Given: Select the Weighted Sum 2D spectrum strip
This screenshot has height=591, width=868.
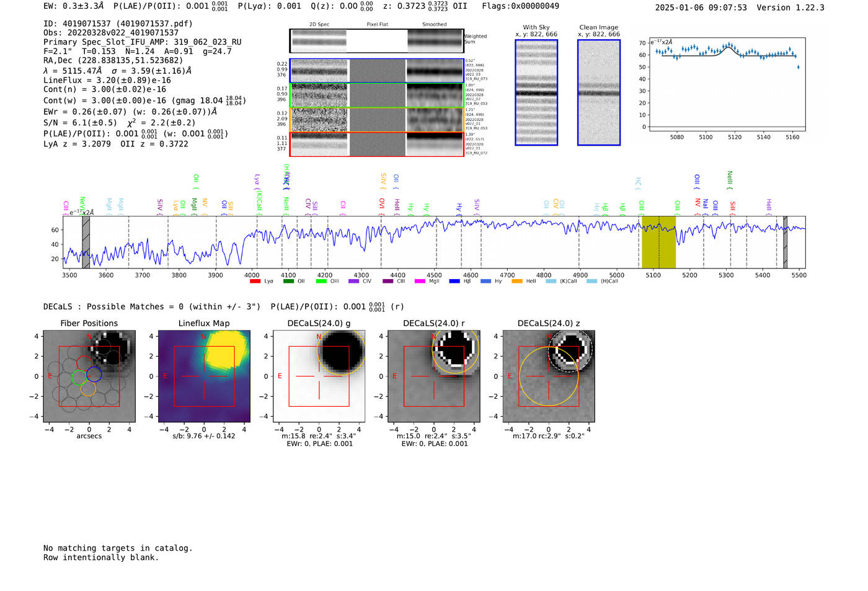Looking at the screenshot, I should (x=377, y=41).
